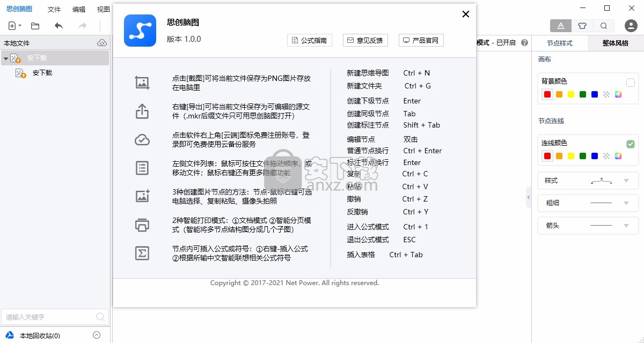
Task: Click the 意见反馈 button
Action: pyautogui.click(x=365, y=40)
